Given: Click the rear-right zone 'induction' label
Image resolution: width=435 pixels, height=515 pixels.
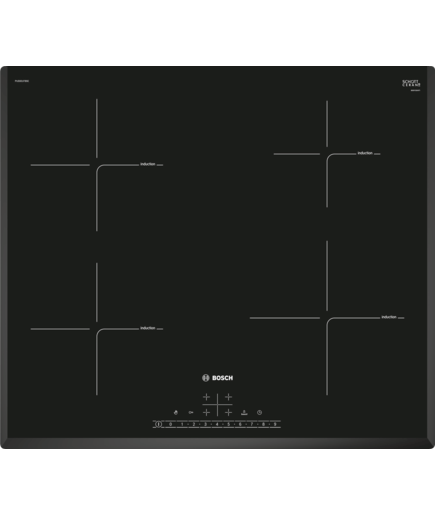Looking at the screenshot, I should pyautogui.click(x=365, y=153).
